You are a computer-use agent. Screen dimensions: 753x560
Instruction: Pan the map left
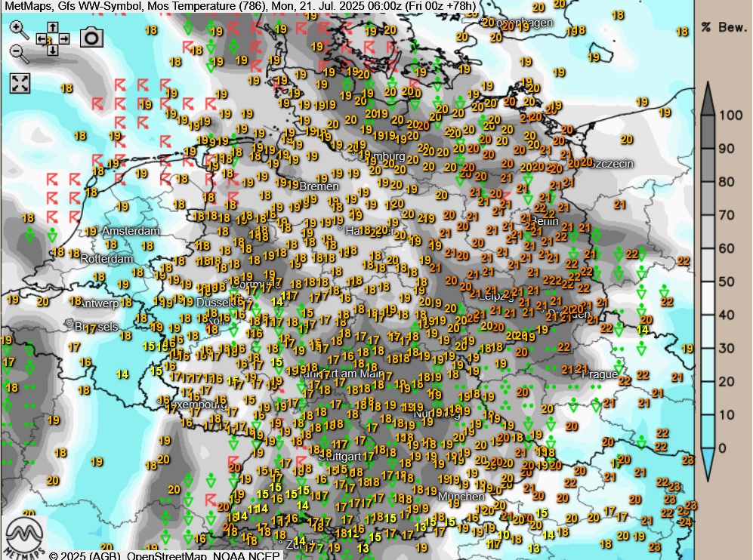tap(42, 38)
